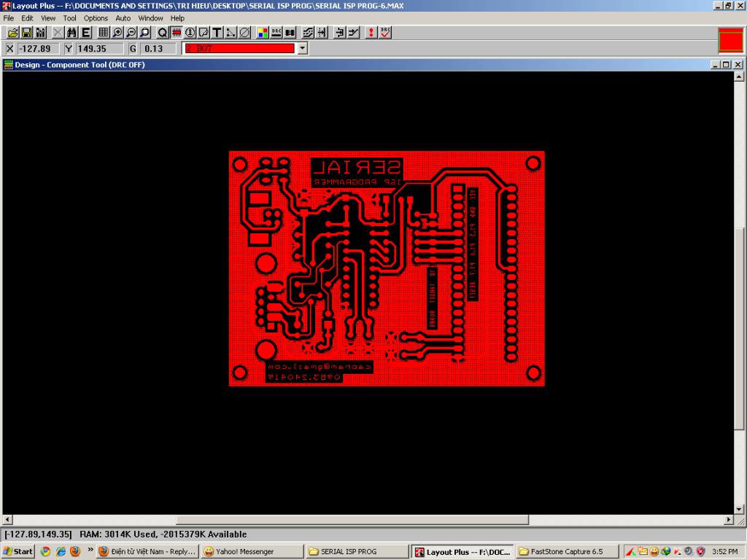The image size is (747, 560).
Task: Click the X coordinate field -127.89
Action: coord(38,49)
